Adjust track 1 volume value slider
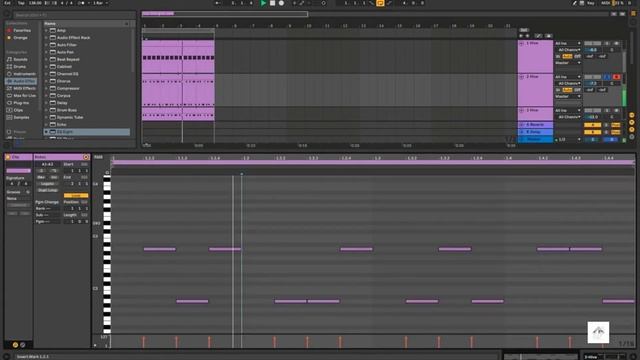Image resolution: width=640 pixels, height=360 pixels. [593, 50]
